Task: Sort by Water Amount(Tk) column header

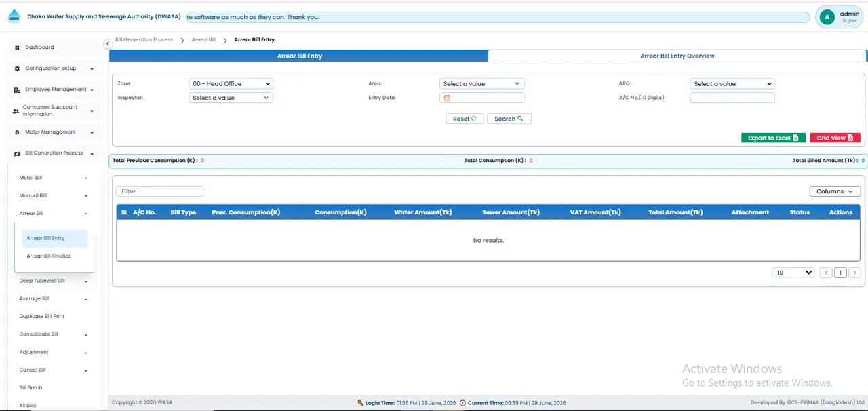Action: point(423,212)
